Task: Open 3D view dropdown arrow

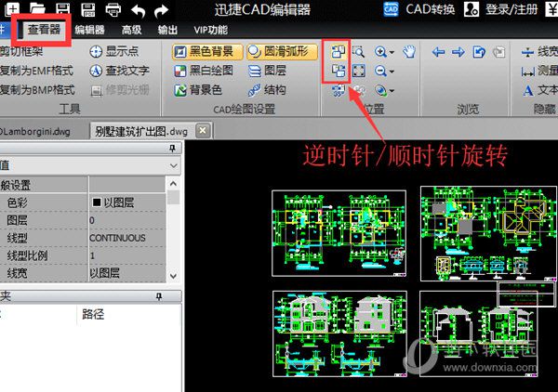Action: click(x=392, y=91)
